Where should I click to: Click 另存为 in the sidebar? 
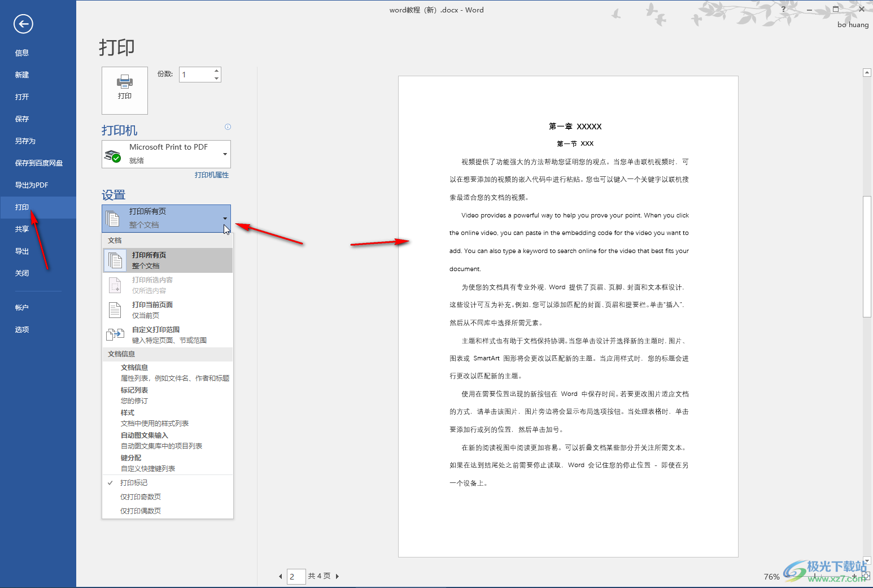(x=38, y=141)
